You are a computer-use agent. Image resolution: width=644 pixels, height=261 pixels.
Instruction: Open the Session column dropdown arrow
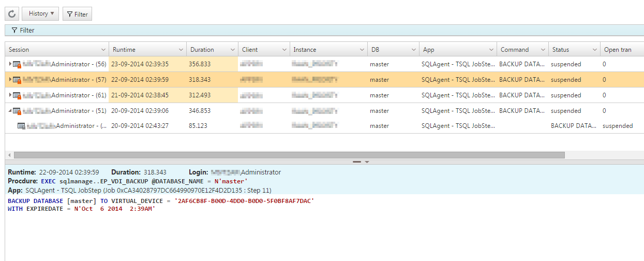(102, 50)
